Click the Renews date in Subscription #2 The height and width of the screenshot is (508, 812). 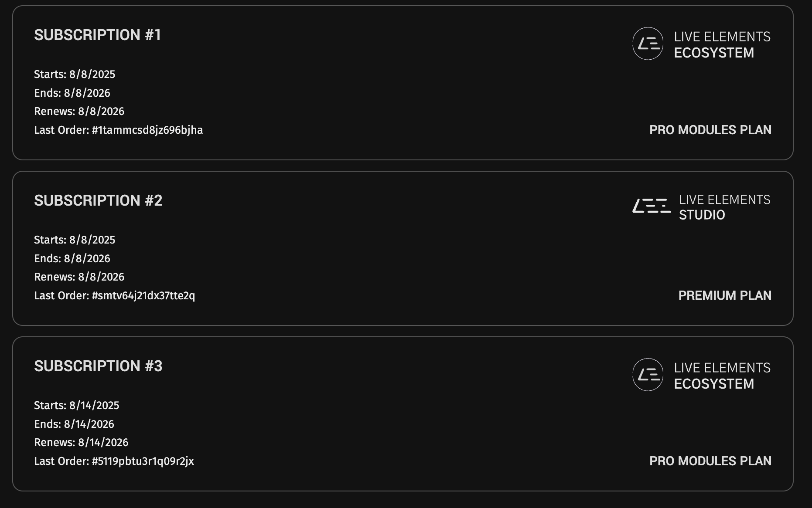[x=101, y=277]
